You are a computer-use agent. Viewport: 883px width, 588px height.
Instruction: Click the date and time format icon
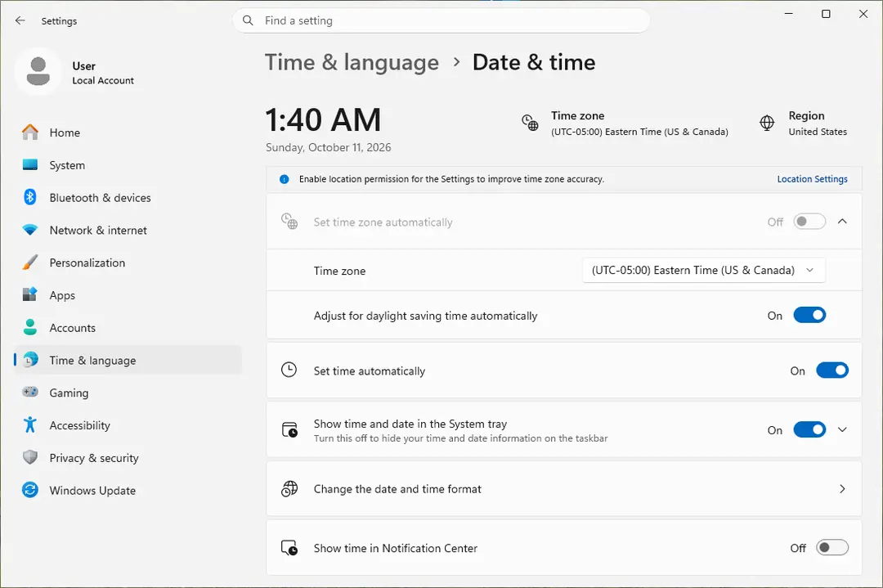[289, 489]
